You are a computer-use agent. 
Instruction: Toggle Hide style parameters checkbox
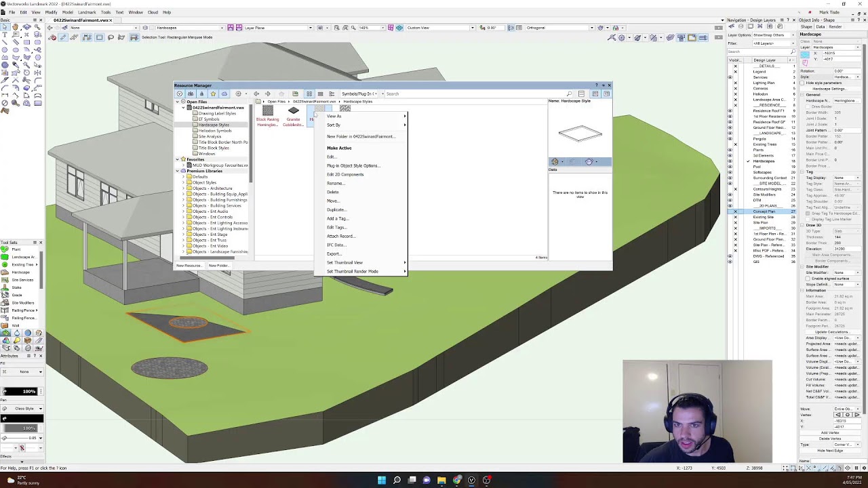(803, 83)
